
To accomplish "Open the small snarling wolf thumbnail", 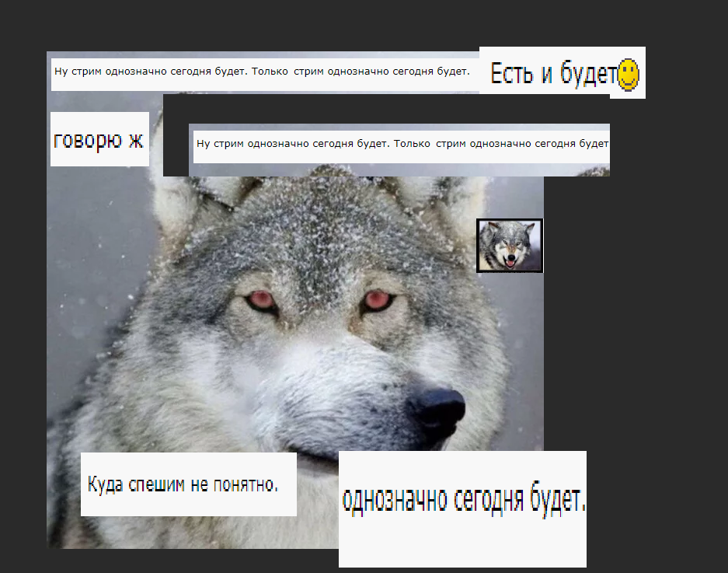I will point(510,246).
